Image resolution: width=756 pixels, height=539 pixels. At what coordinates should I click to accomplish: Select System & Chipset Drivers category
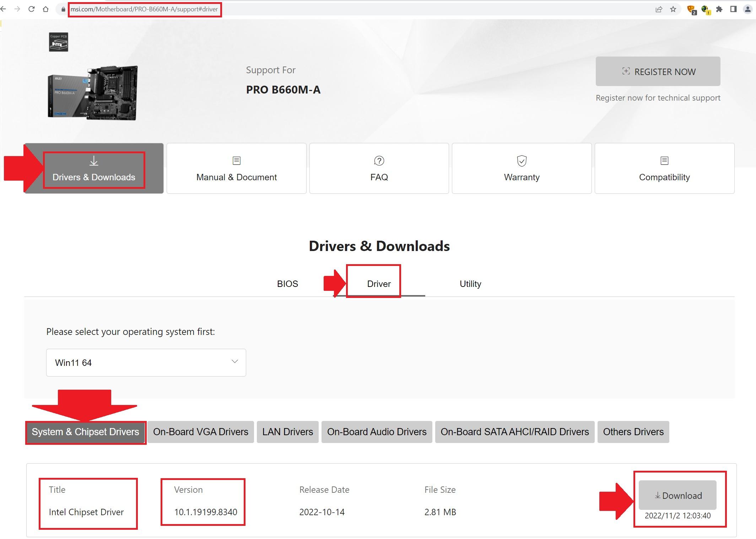click(x=85, y=432)
